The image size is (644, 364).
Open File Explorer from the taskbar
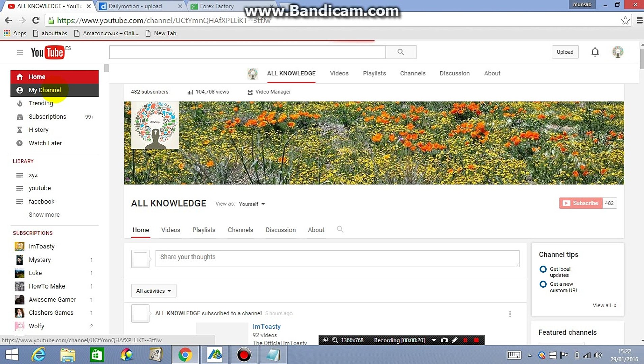pyautogui.click(x=68, y=355)
